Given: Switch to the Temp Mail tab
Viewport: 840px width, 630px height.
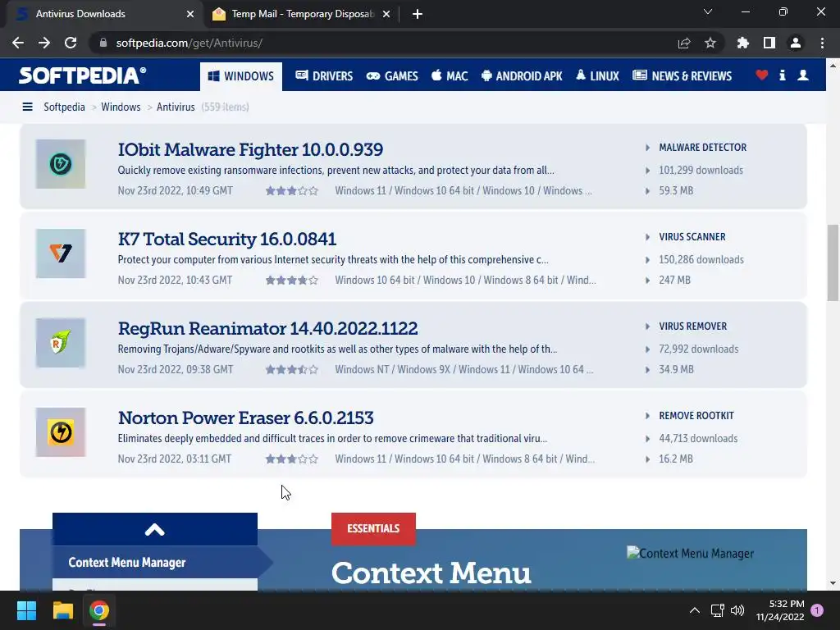Looking at the screenshot, I should point(301,14).
